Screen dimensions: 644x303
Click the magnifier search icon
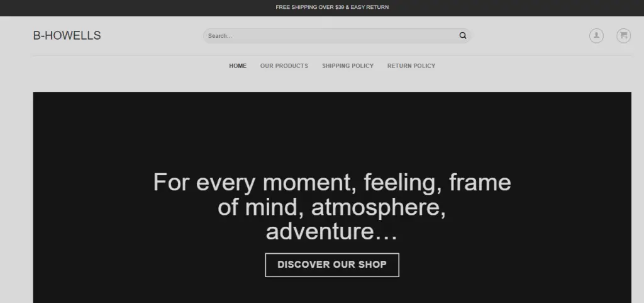462,36
